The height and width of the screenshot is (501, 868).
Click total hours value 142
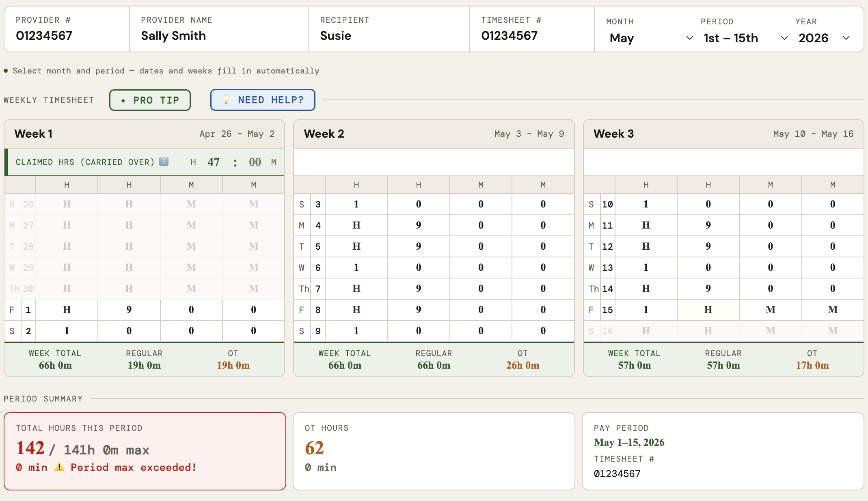pyautogui.click(x=30, y=448)
